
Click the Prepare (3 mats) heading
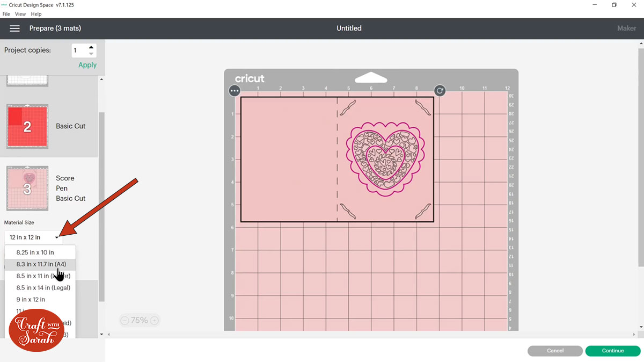(55, 28)
